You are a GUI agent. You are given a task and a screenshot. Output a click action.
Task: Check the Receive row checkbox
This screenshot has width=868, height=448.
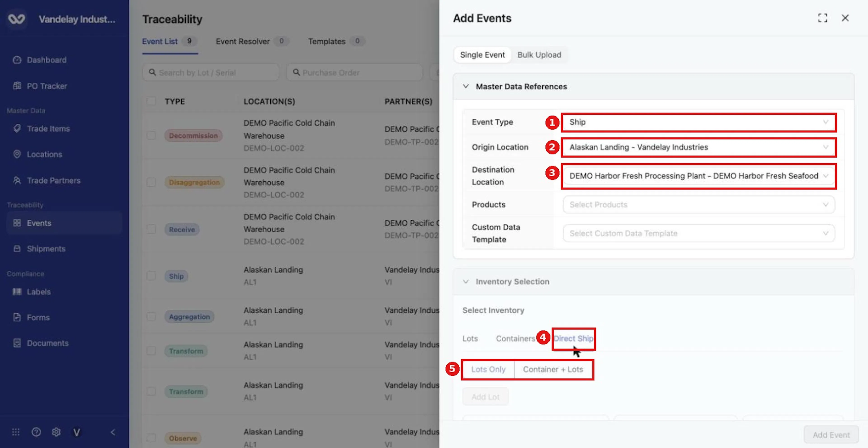pyautogui.click(x=151, y=229)
